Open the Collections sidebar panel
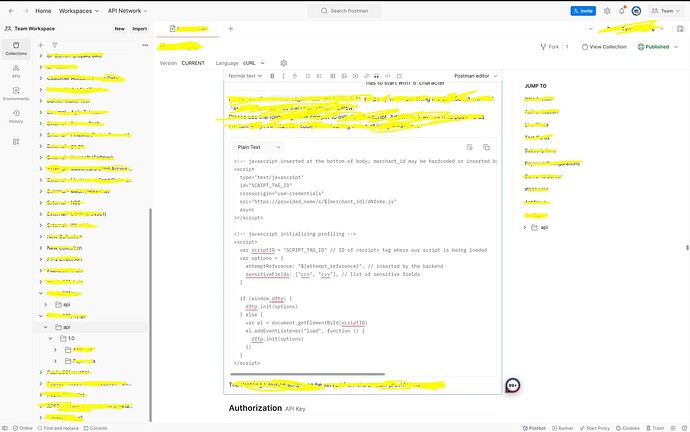 (x=16, y=48)
